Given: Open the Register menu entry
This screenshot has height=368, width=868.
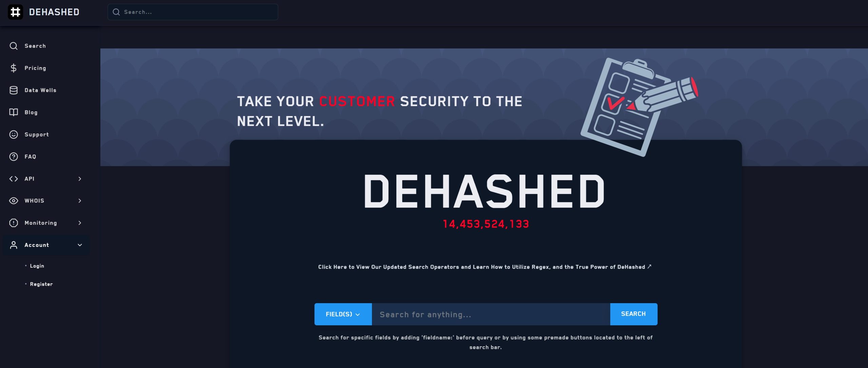Looking at the screenshot, I should click(41, 284).
